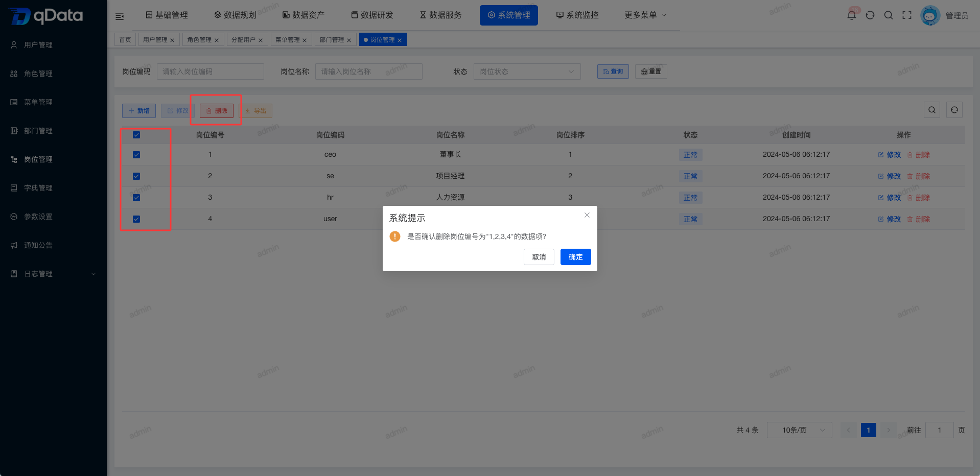Select page 1 in pagination

[x=869, y=430]
